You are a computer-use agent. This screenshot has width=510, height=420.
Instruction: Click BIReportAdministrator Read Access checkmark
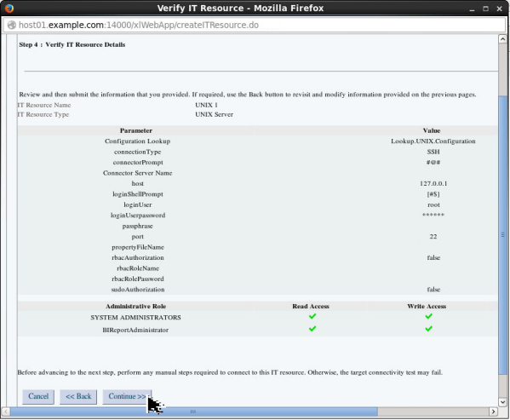[312, 329]
